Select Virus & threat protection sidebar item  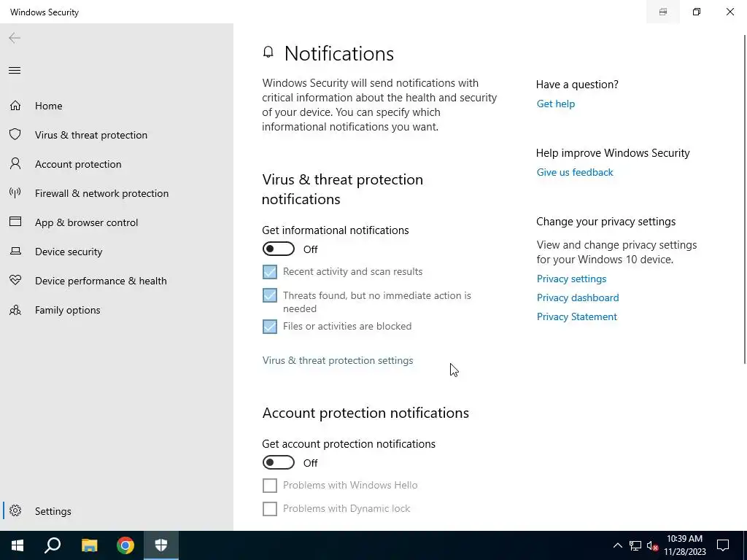pyautogui.click(x=117, y=135)
